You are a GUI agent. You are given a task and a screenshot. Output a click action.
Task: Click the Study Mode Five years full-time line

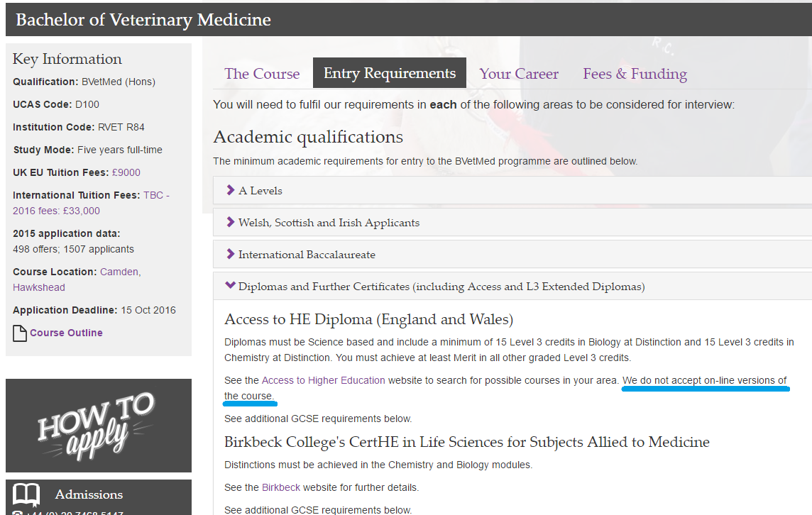tap(87, 150)
